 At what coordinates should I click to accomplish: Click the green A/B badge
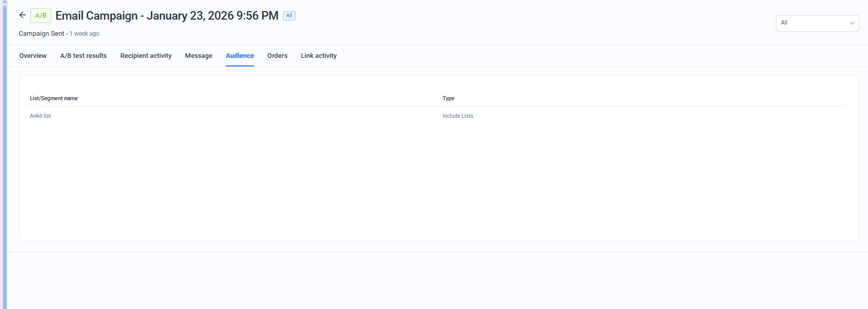pyautogui.click(x=41, y=16)
